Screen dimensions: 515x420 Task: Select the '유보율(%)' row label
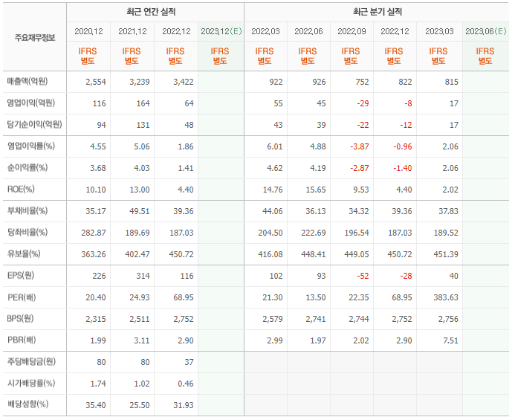24,253
